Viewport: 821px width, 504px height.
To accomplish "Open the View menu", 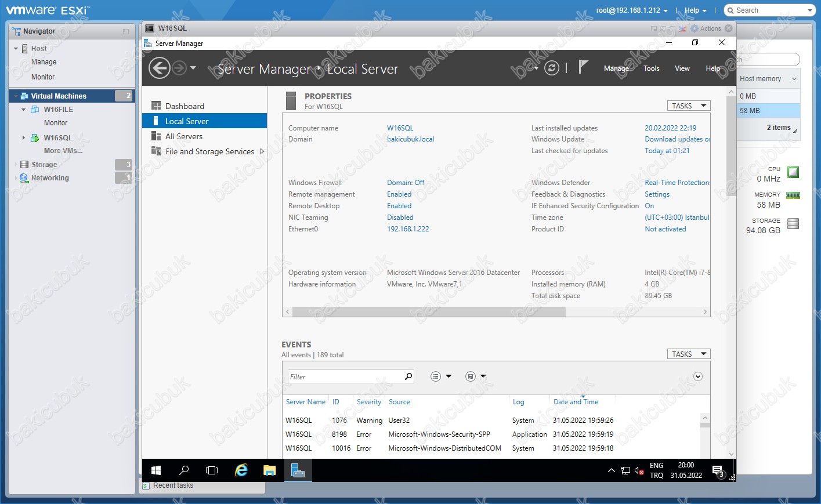I will 682,68.
